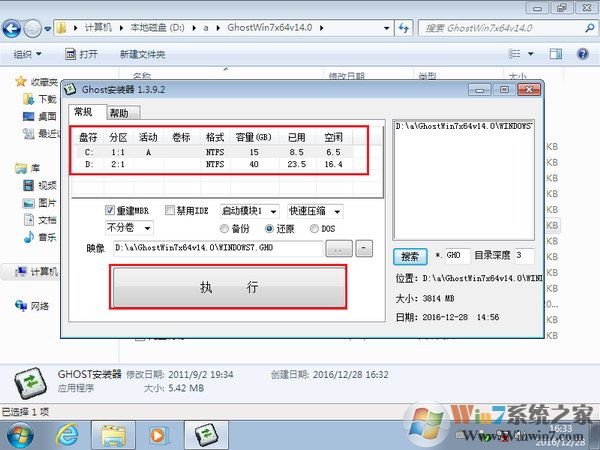
Task: Select the DOS radio button
Action: tap(314, 228)
